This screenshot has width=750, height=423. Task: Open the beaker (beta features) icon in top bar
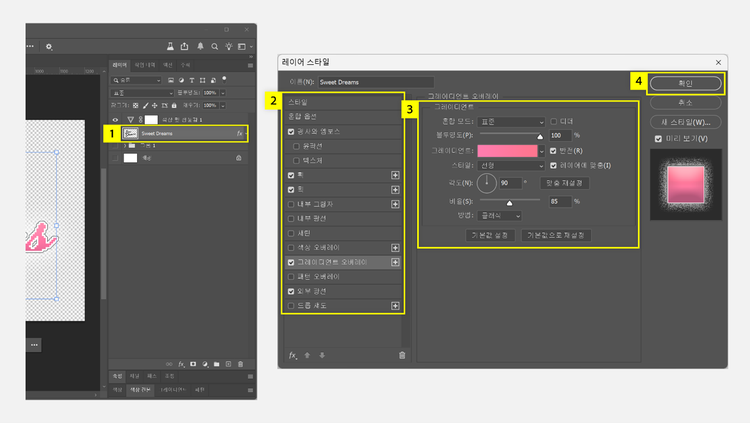click(170, 46)
